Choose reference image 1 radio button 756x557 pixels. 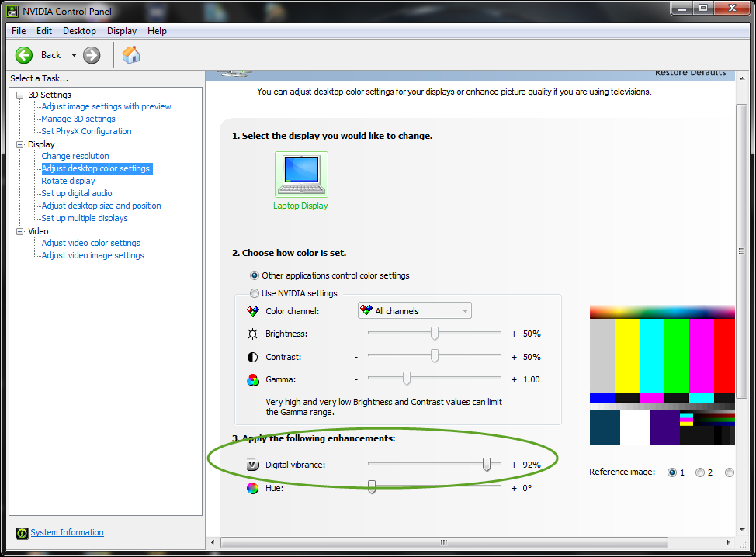click(672, 472)
